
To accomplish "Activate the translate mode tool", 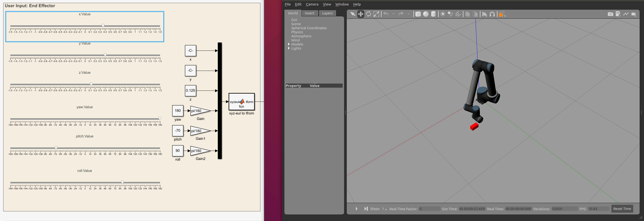I will pyautogui.click(x=360, y=14).
